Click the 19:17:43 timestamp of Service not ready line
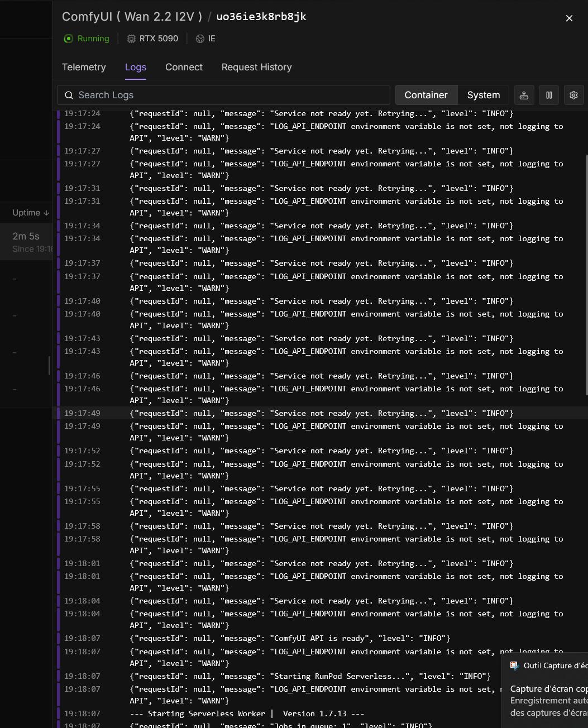588x728 pixels. [x=82, y=338]
